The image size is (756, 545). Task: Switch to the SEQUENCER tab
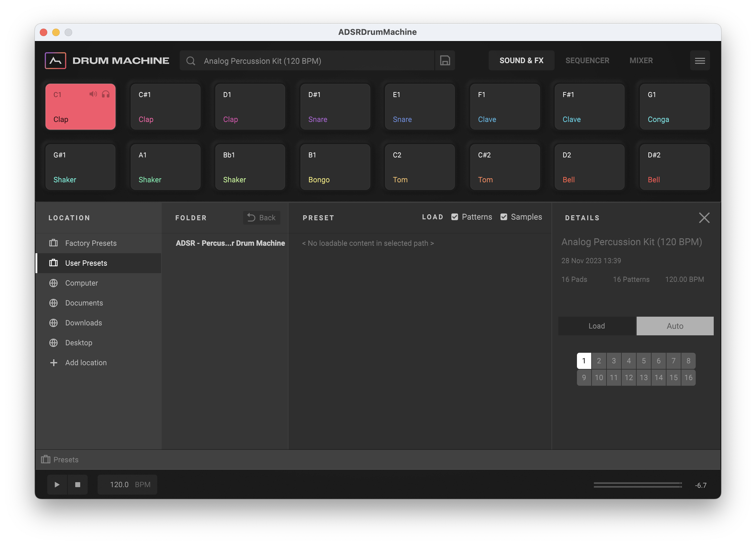click(x=587, y=61)
